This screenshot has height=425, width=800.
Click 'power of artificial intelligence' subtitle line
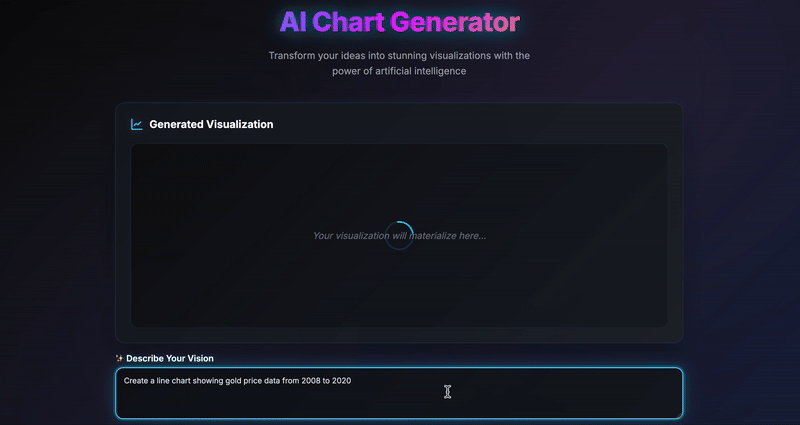(399, 72)
